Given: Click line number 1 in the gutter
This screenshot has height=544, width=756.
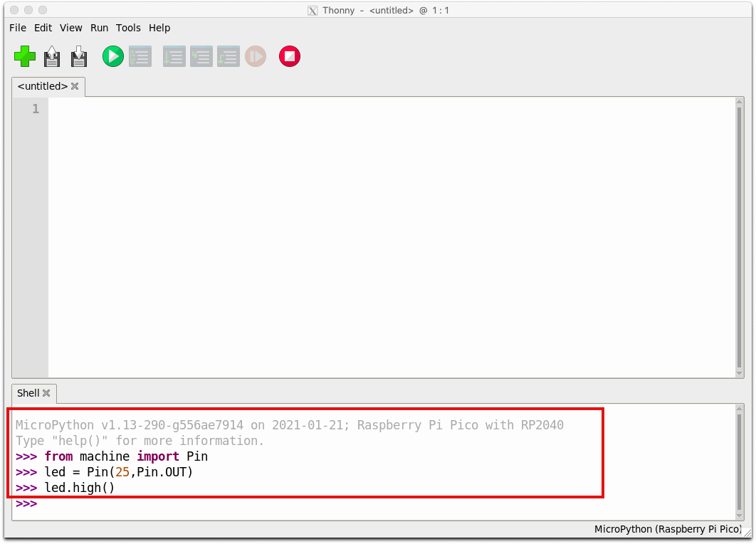Looking at the screenshot, I should tap(36, 109).
